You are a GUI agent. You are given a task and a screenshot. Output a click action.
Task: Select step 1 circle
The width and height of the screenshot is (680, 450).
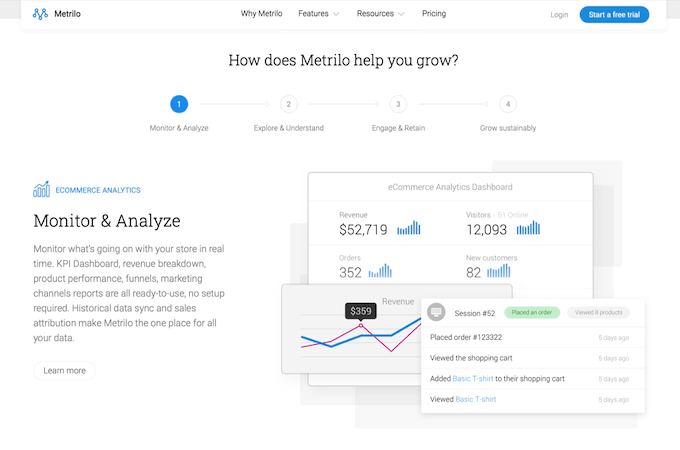click(179, 104)
